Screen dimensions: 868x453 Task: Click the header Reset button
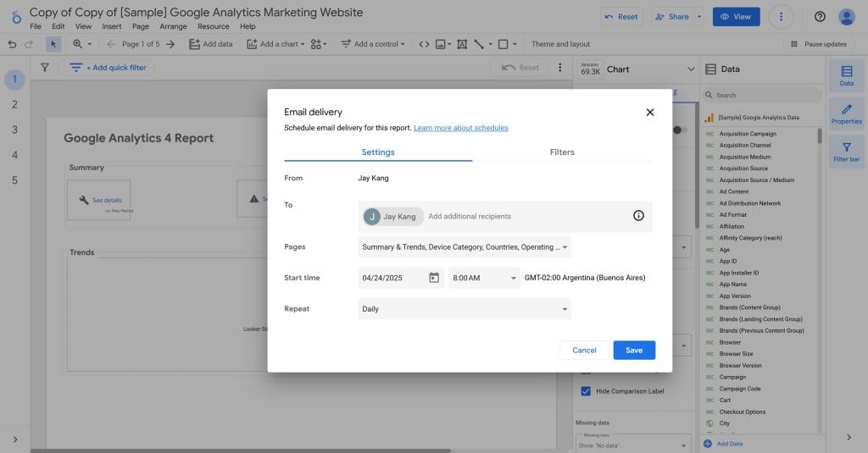point(621,17)
